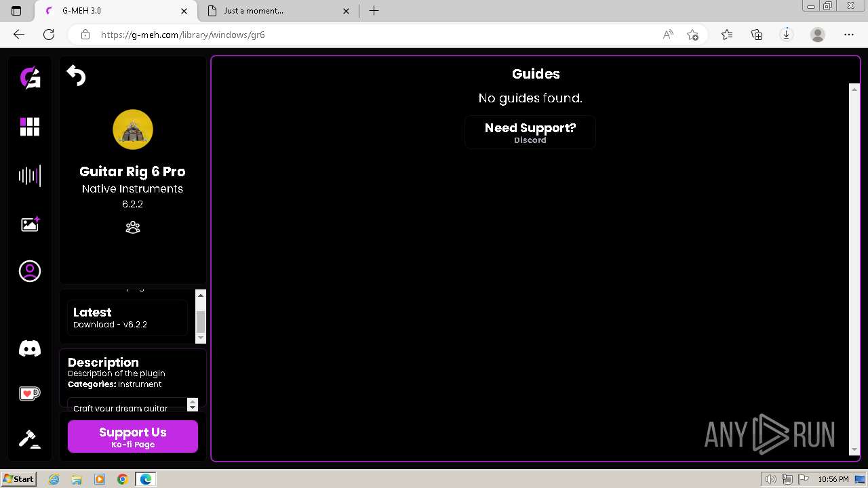Screen dimensions: 868x488
Task: Click the browser back arrow
Action: pos(19,35)
